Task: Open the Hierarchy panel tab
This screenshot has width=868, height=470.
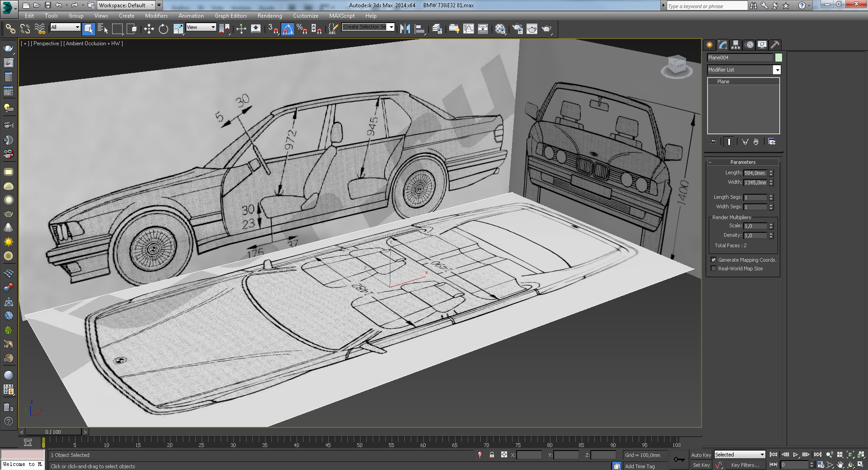Action: point(736,44)
